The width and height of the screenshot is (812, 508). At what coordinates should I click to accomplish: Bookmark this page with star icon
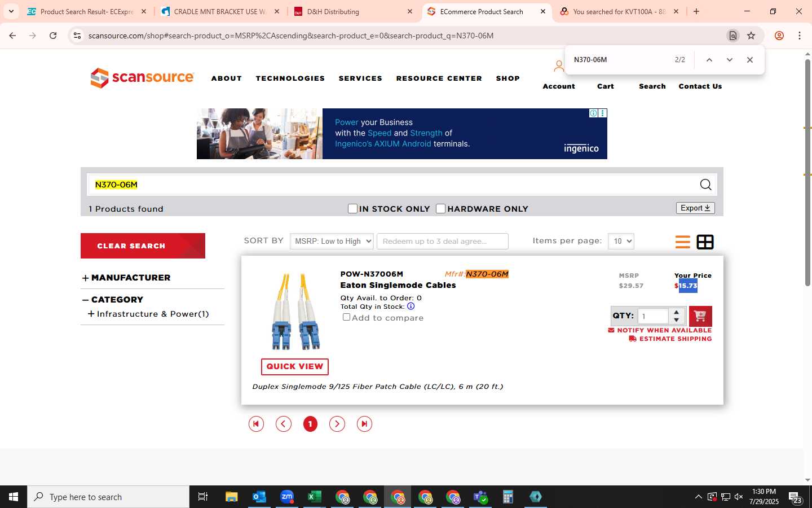click(x=751, y=36)
